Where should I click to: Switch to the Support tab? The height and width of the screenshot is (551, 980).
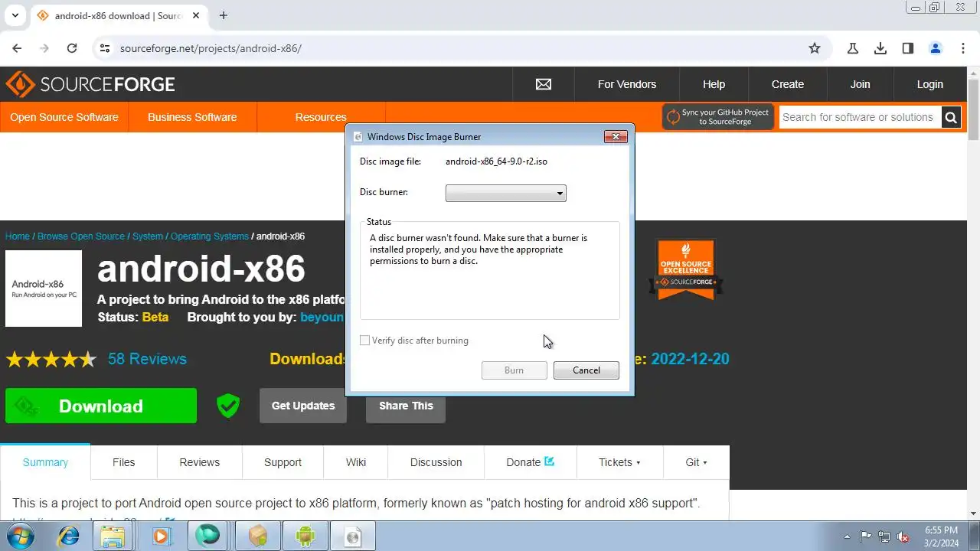click(283, 462)
